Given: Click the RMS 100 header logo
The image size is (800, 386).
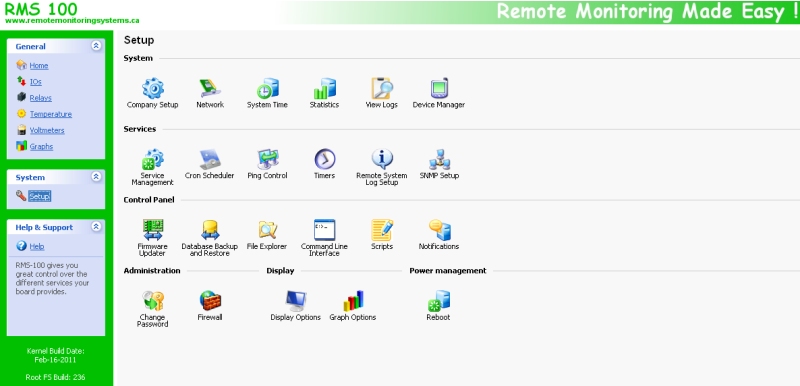Looking at the screenshot, I should pyautogui.click(x=41, y=9).
